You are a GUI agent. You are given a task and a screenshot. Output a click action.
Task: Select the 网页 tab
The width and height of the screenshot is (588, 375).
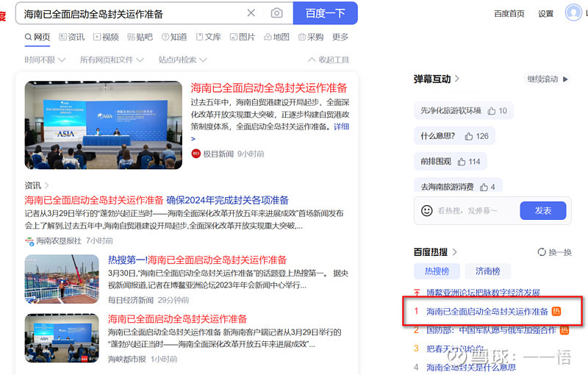pyautogui.click(x=37, y=37)
